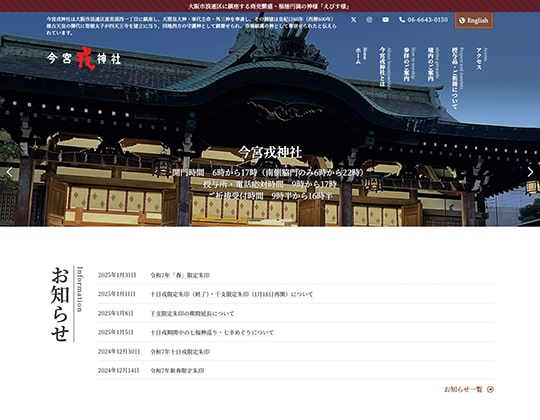The height and width of the screenshot is (420, 540).
Task: Open 授与品・ご祈祷について menu item
Action: pyautogui.click(x=457, y=78)
